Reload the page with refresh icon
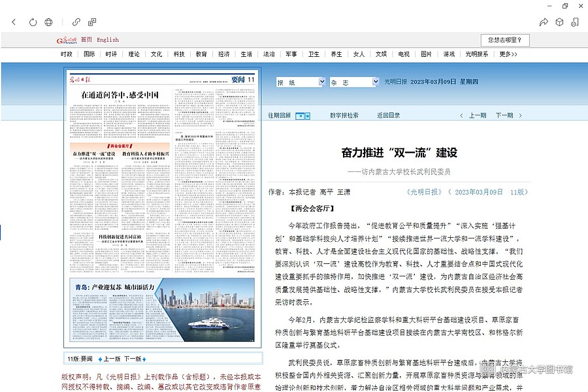Image resolution: width=588 pixels, height=392 pixels. point(33,22)
